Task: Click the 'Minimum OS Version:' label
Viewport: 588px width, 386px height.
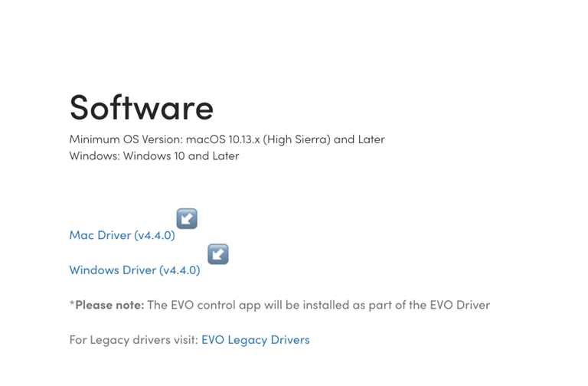Action: coord(126,139)
